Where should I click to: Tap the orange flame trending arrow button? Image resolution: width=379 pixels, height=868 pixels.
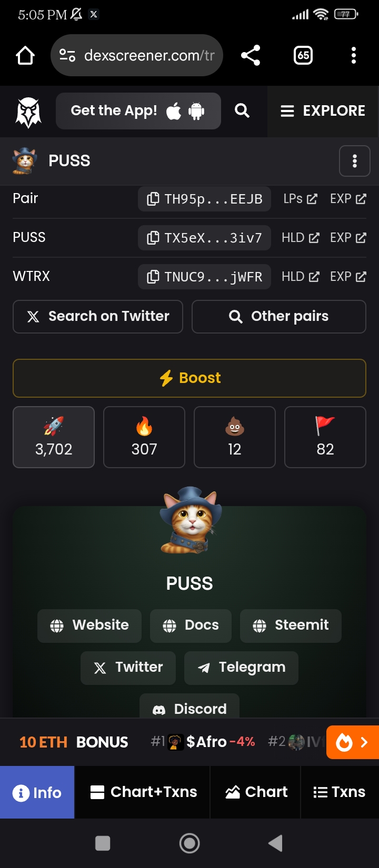point(353,742)
